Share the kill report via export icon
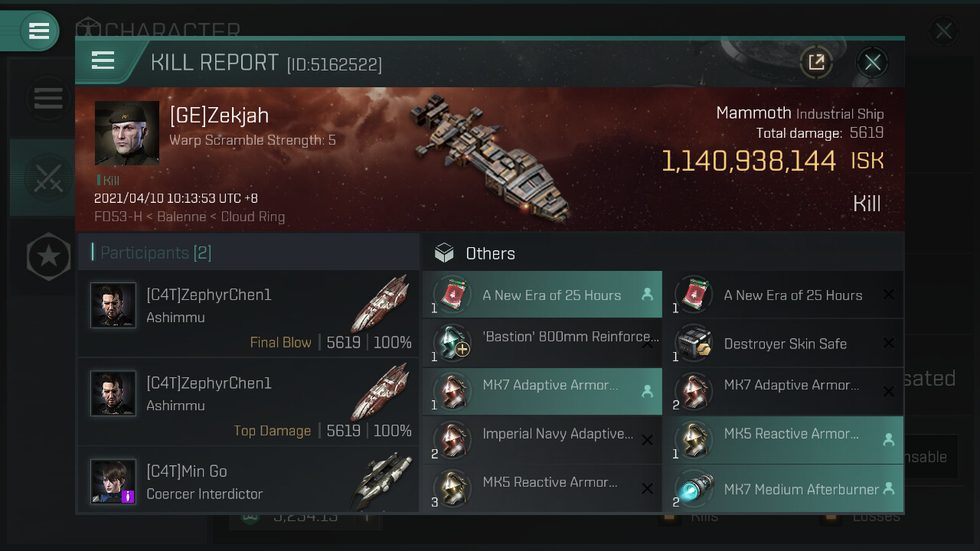980x551 pixels. coord(816,62)
